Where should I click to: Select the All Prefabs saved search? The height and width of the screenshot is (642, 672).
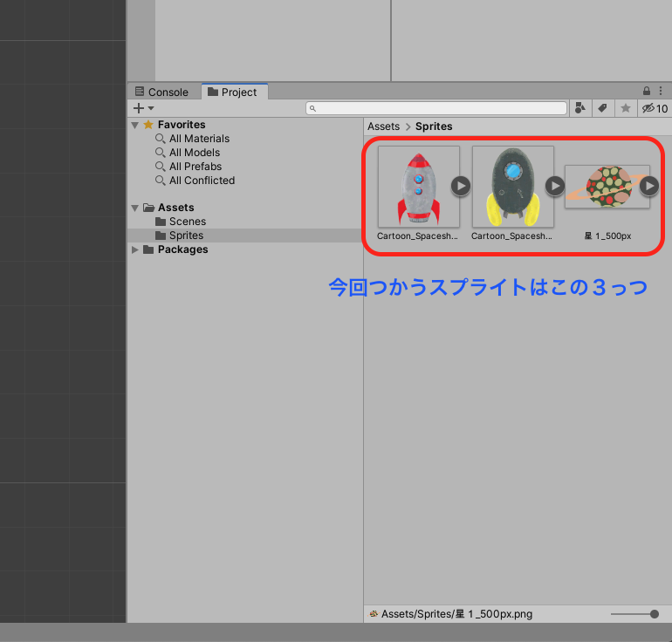[195, 167]
